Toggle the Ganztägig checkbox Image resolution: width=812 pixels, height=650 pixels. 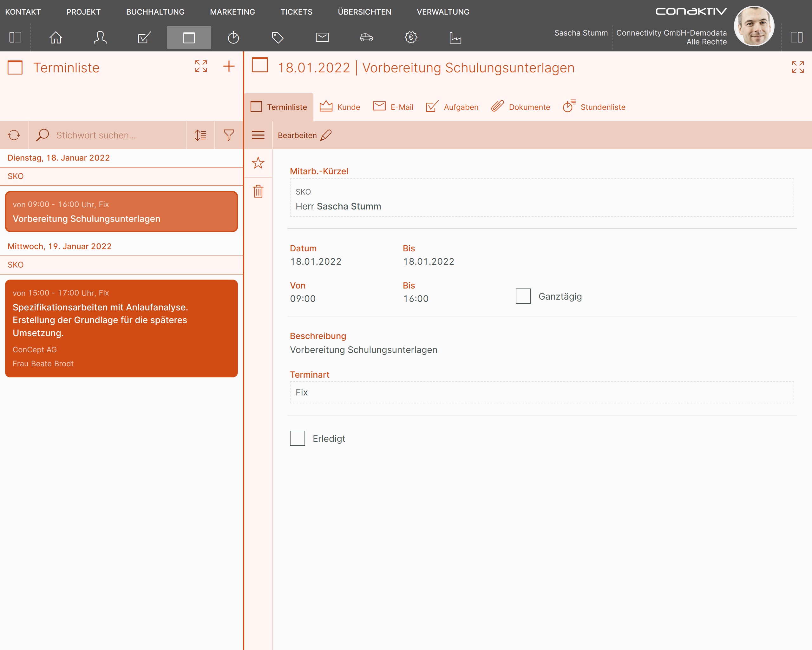(523, 296)
